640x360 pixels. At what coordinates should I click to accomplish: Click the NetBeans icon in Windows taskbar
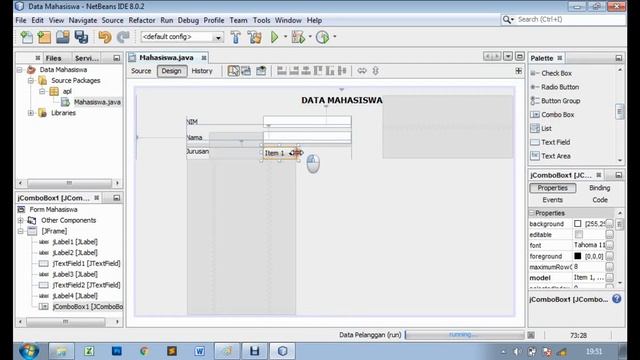coord(282,351)
